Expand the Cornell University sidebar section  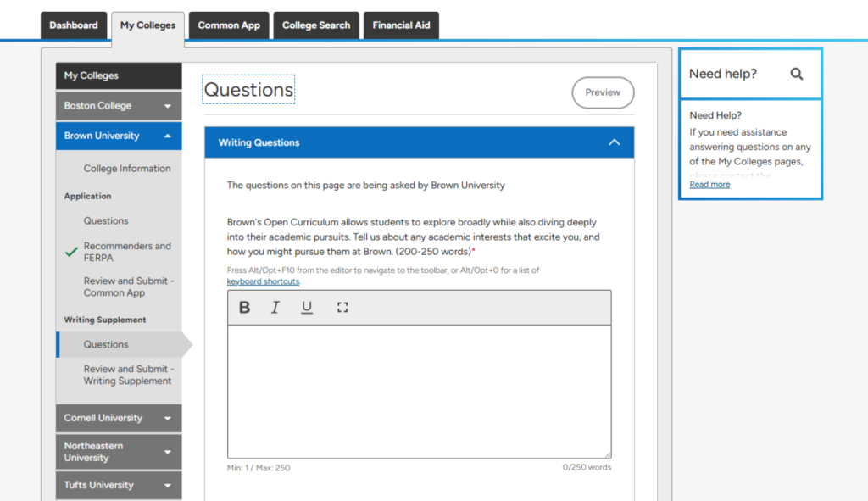(167, 418)
